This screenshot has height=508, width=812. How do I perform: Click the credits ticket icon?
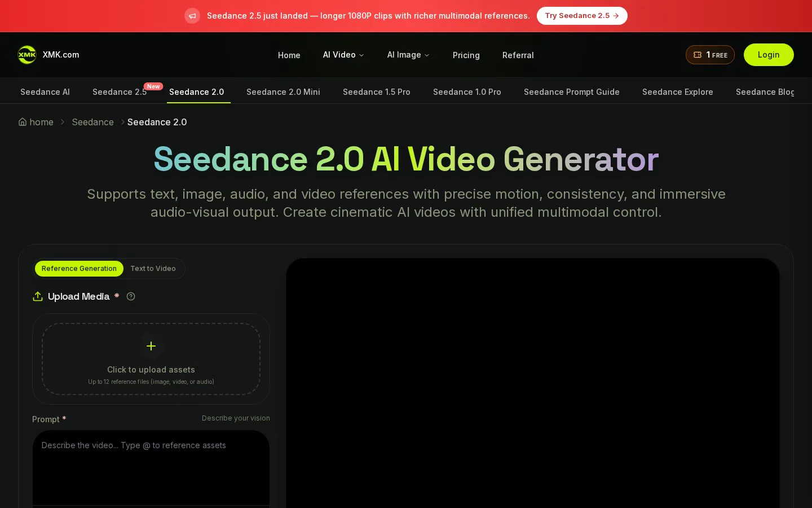pyautogui.click(x=698, y=55)
